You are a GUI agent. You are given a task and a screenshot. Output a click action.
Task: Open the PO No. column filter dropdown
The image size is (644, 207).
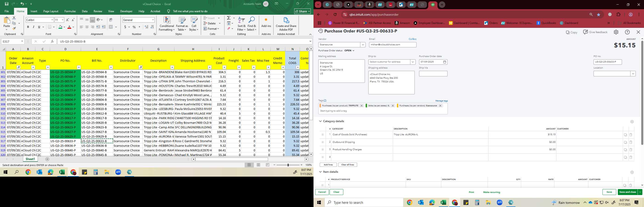coord(79,67)
